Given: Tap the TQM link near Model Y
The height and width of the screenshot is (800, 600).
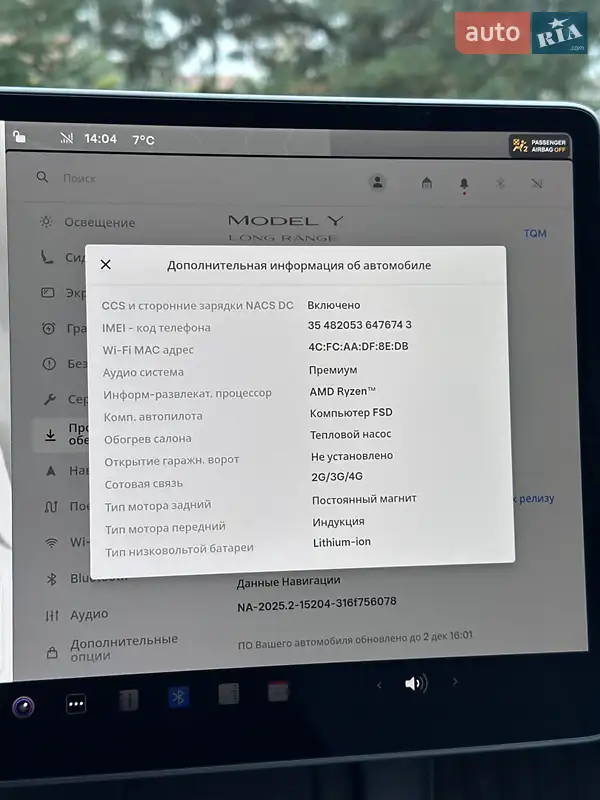Looking at the screenshot, I should 535,234.
